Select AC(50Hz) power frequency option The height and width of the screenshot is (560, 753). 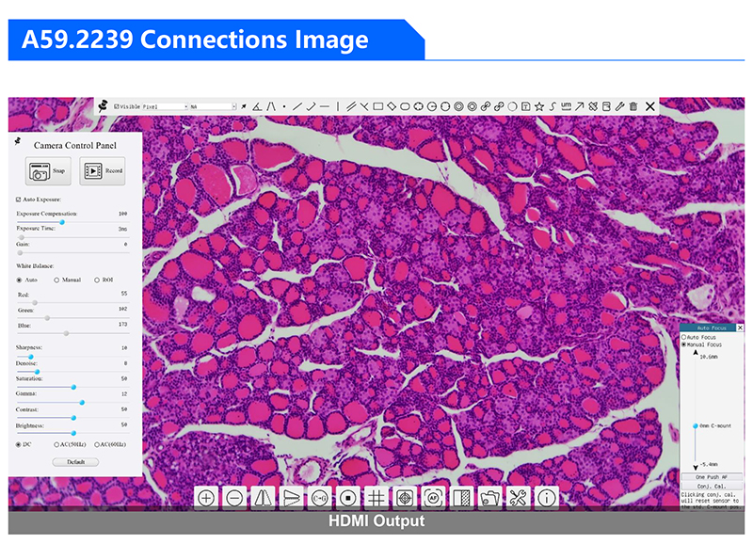57,444
